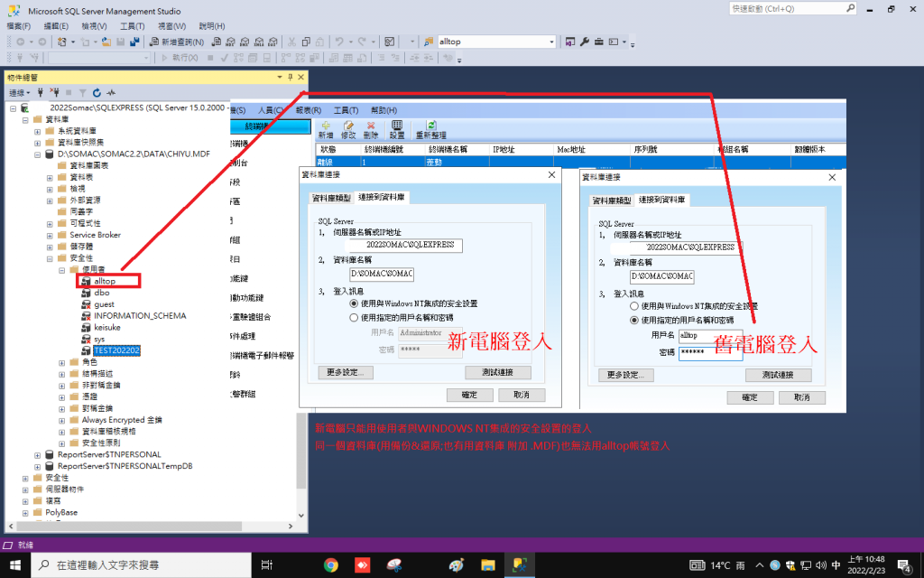Screen dimensions: 924x578
Task: Select the TEST202202 user in the tree
Action: (x=116, y=350)
